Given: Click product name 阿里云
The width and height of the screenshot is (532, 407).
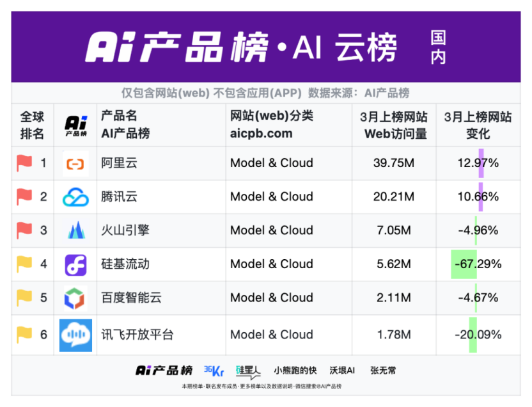Looking at the screenshot, I should (119, 163).
